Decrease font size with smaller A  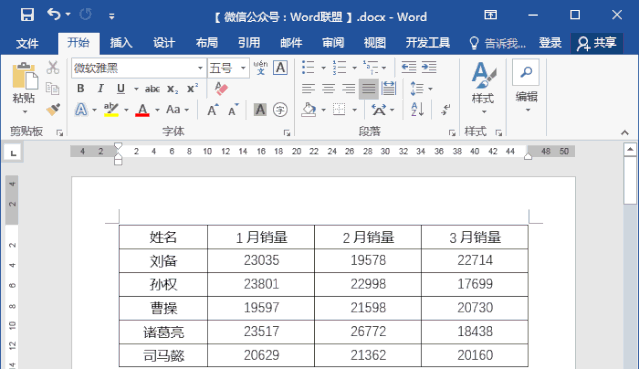pyautogui.click(x=233, y=110)
